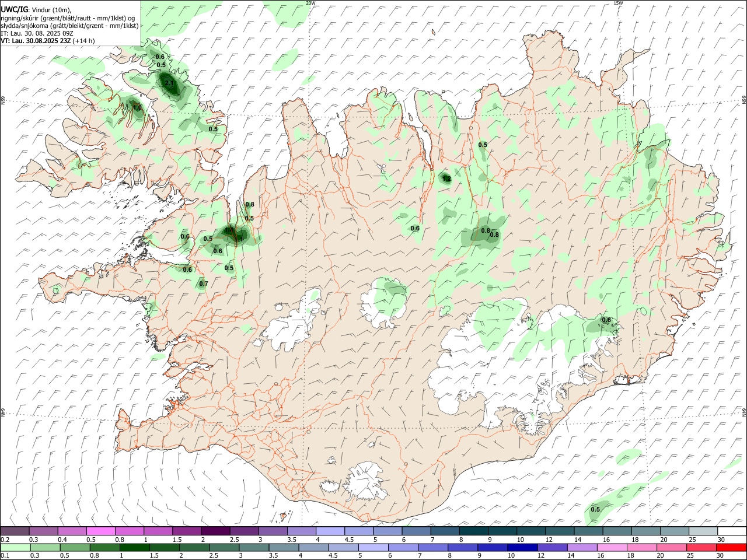The width and height of the screenshot is (747, 560).
Task: Click the 15W longitude label at the top
Action: pos(619,3)
